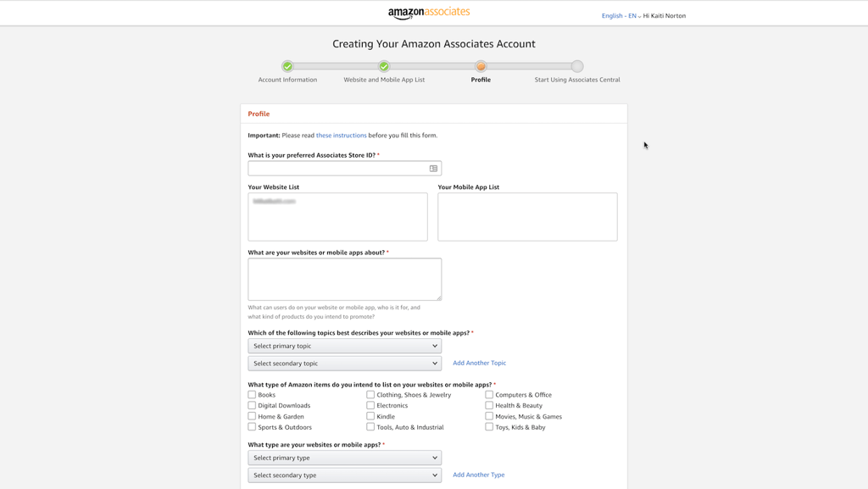
Task: Click the Start Using Associates Central label
Action: point(577,81)
